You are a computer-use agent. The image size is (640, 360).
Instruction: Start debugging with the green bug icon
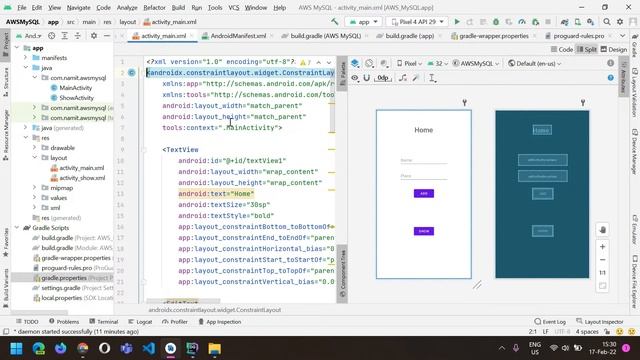pyautogui.click(x=496, y=22)
